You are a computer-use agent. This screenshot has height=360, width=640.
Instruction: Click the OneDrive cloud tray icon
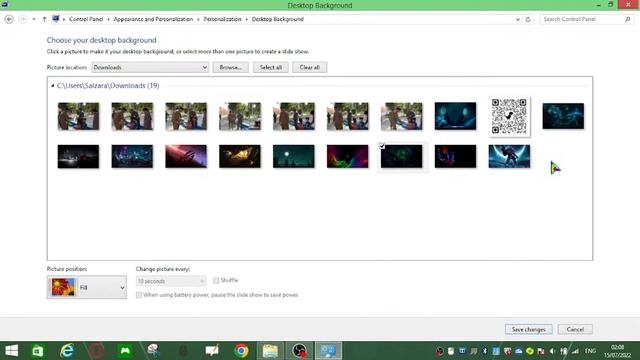(518, 351)
